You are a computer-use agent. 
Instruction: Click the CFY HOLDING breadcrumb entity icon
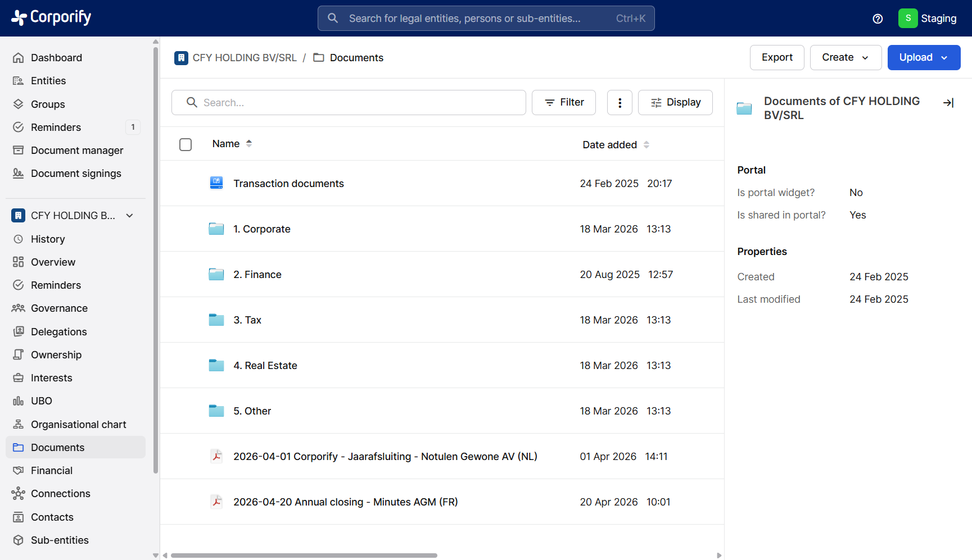point(181,58)
